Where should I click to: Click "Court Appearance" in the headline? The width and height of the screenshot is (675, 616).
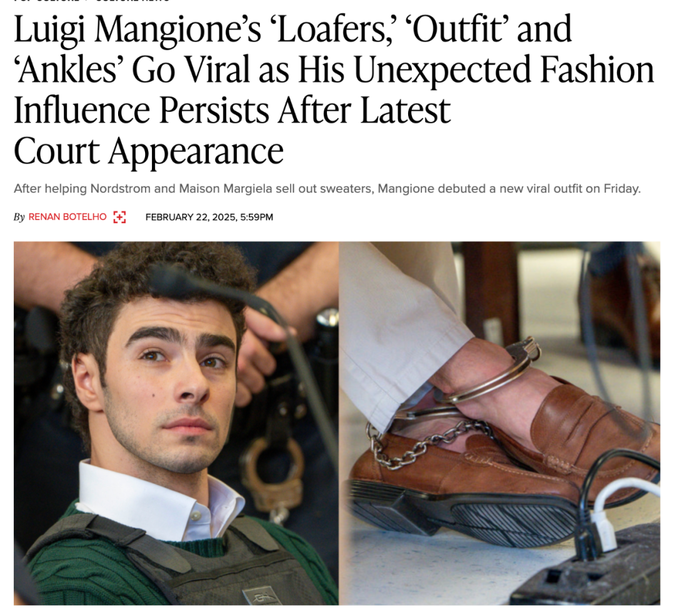point(149,151)
